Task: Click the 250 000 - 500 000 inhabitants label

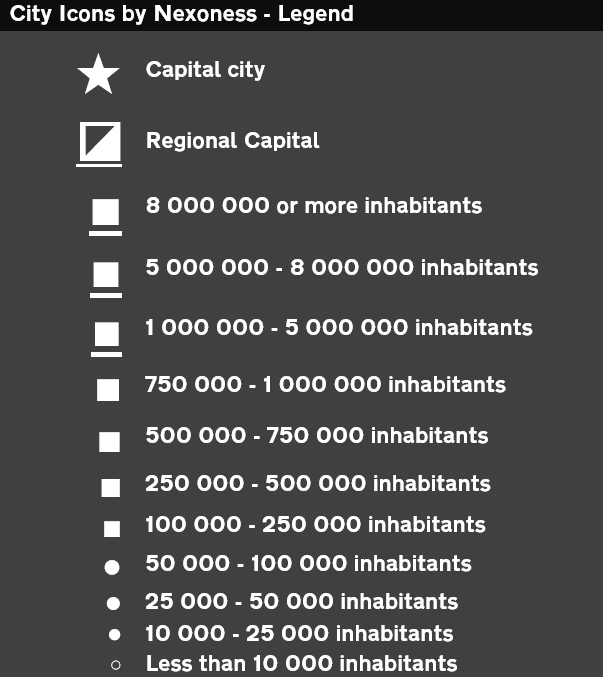Action: point(318,483)
